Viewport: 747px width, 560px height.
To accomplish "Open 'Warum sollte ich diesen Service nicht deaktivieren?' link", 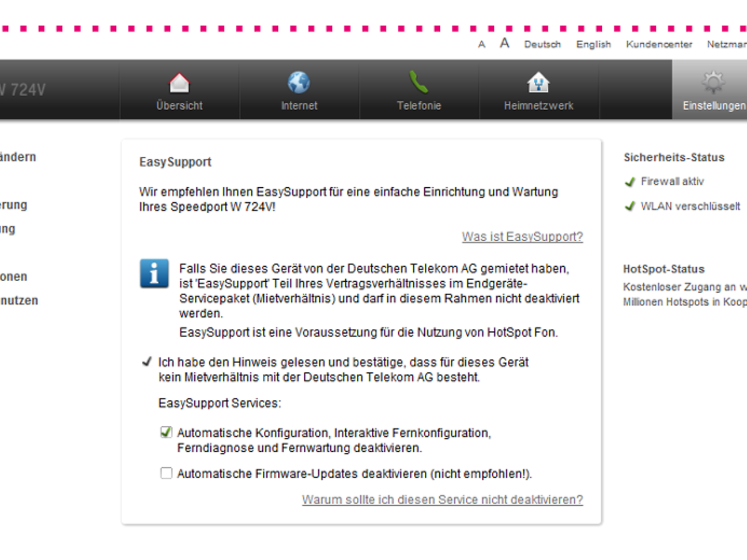I will 443,500.
